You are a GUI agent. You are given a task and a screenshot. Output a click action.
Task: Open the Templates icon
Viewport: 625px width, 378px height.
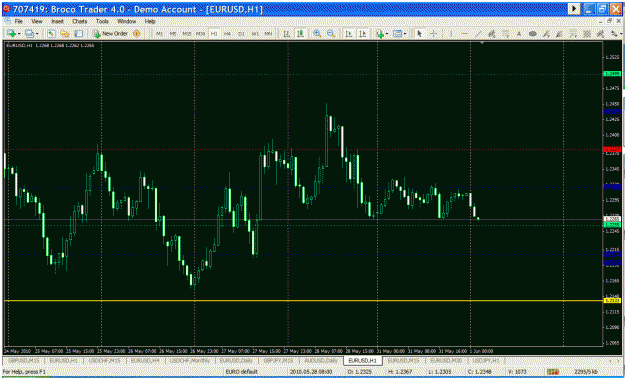397,34
